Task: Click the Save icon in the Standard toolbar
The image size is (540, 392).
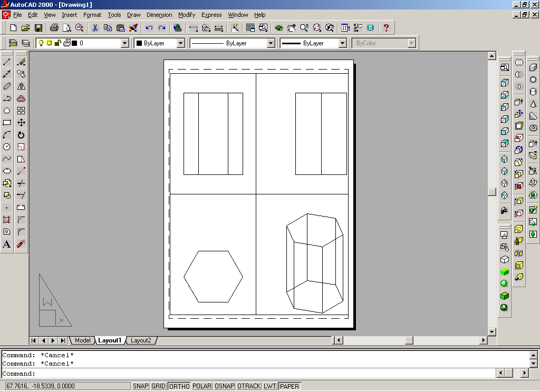Action: [x=38, y=27]
